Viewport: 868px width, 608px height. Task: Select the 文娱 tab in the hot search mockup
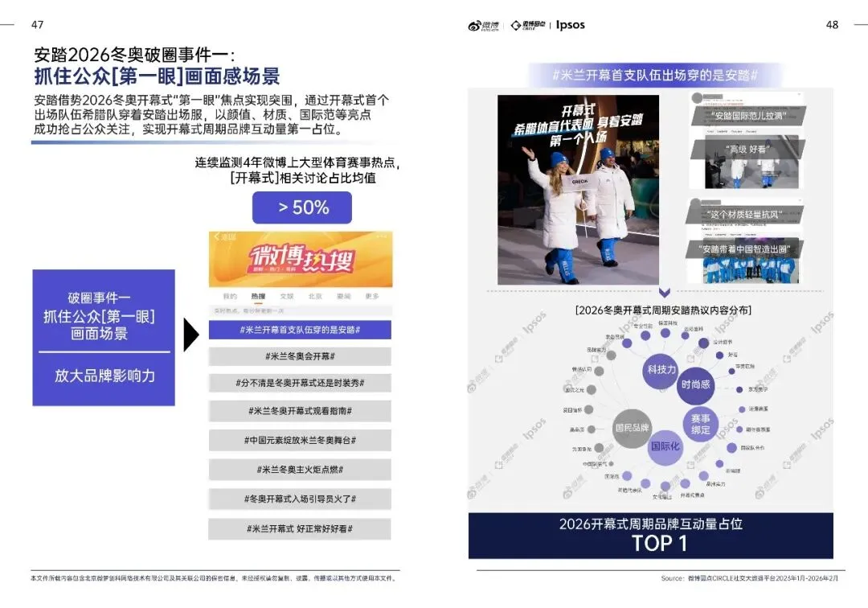(287, 296)
